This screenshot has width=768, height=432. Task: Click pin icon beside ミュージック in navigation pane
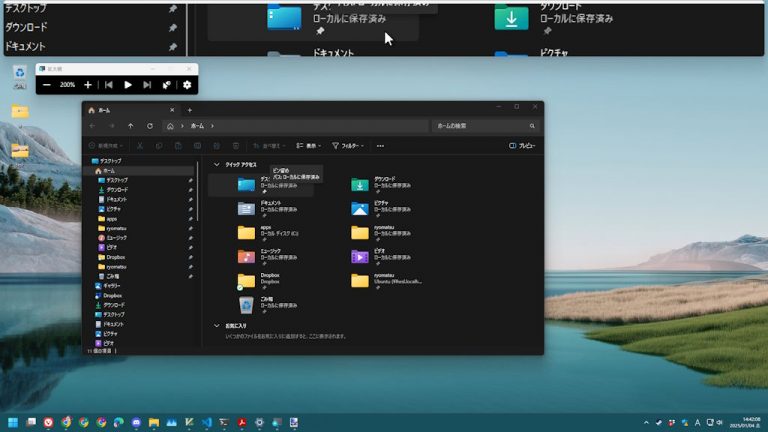point(191,238)
